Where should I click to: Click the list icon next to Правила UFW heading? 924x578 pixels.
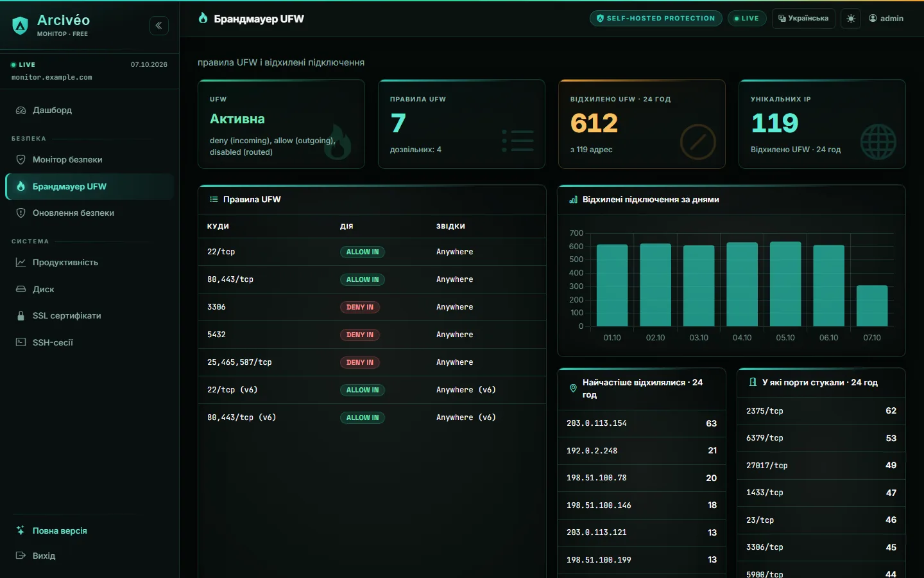(x=214, y=199)
